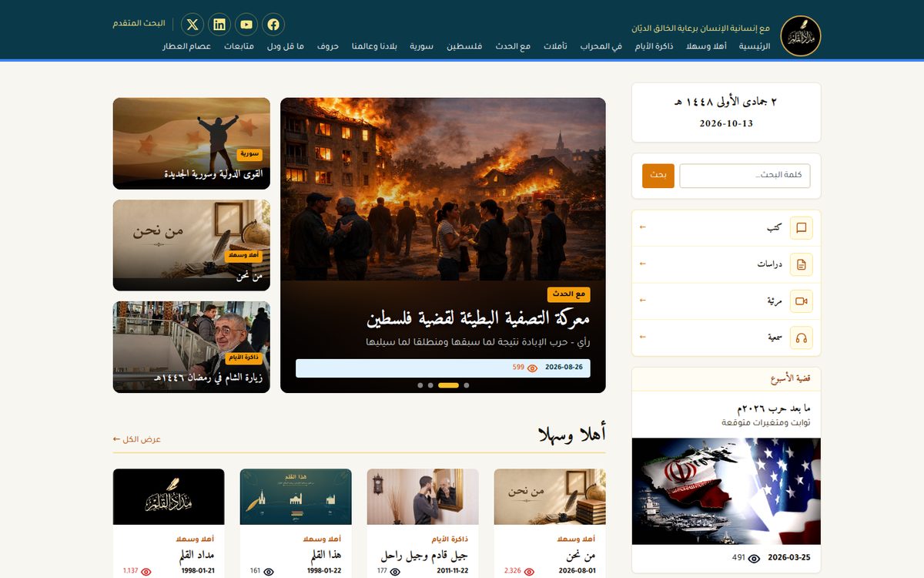Click the Iran-US flags weekly issue image

[x=726, y=492]
